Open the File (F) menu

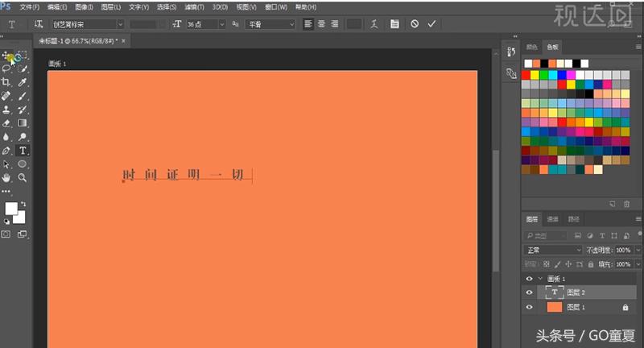[x=30, y=7]
